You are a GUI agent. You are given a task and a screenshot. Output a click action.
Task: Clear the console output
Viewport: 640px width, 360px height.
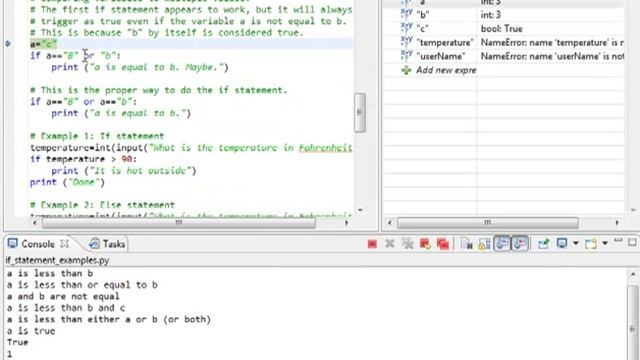click(x=466, y=244)
